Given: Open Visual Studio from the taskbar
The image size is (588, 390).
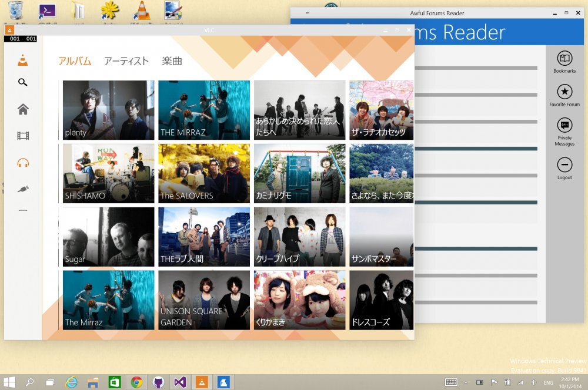Looking at the screenshot, I should [179, 382].
